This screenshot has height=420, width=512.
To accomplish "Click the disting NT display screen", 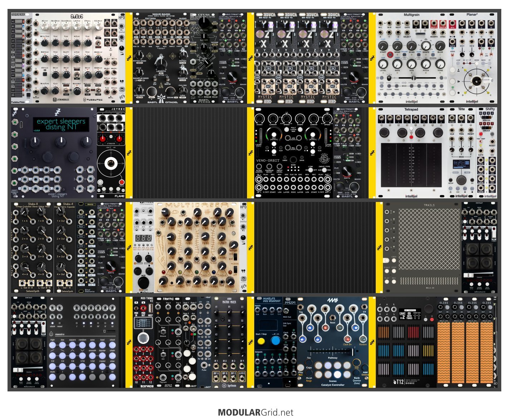I will coord(61,124).
